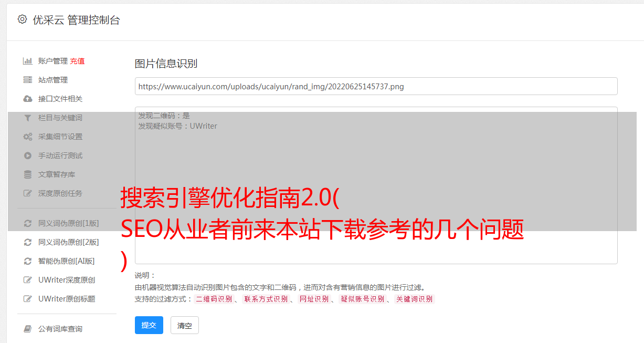Viewport: 644px width, 343px height.
Task: Click the 联系方式识别 tag
Action: coord(266,299)
